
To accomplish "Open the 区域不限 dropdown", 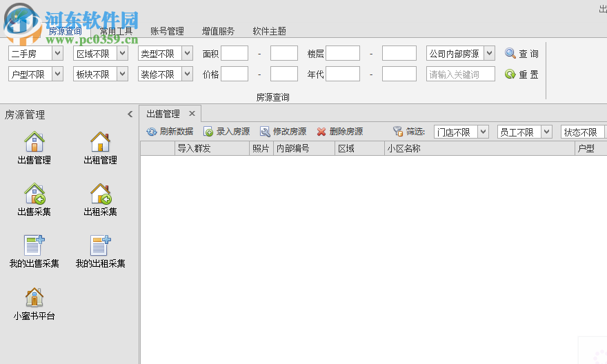I will point(122,53).
